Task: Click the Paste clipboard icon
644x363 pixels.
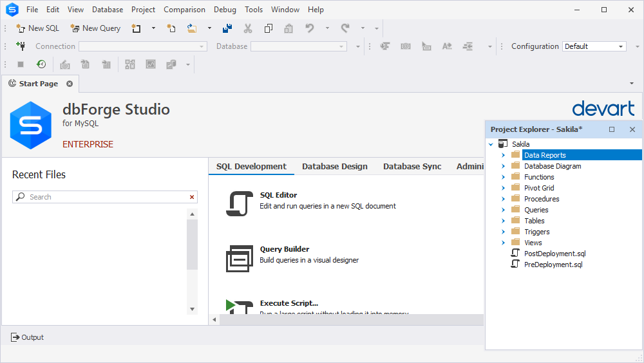Action: (x=289, y=28)
